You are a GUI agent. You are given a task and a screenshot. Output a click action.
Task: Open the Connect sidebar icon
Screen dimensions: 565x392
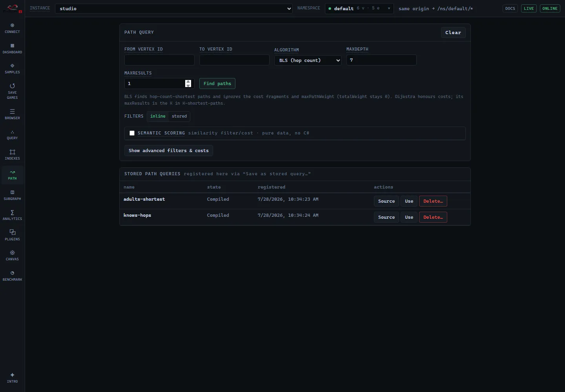[x=12, y=28]
